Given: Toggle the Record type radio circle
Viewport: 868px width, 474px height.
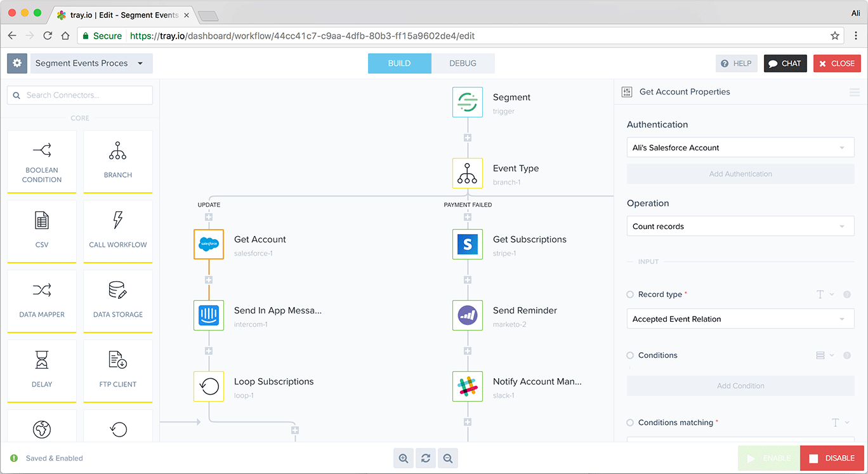Looking at the screenshot, I should pos(630,294).
